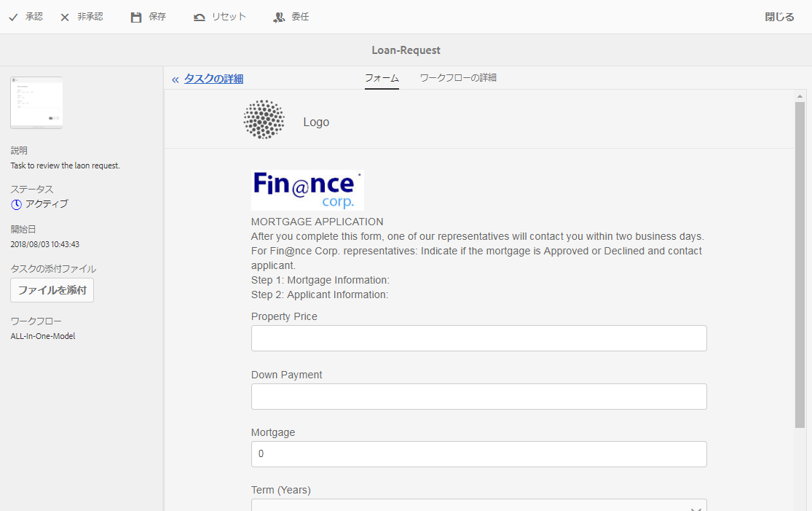Click the Save floppy disk icon
This screenshot has height=511, width=812.
pyautogui.click(x=136, y=17)
